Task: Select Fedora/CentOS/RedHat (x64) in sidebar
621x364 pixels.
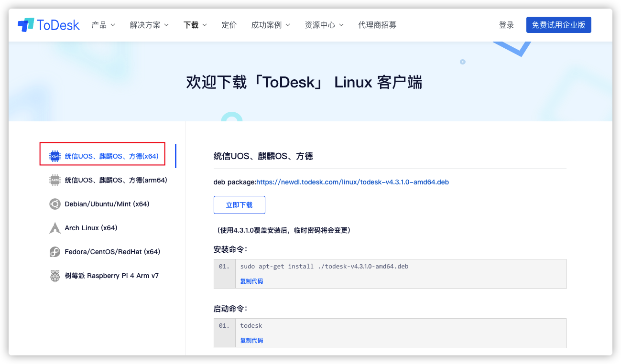Action: [x=112, y=252]
